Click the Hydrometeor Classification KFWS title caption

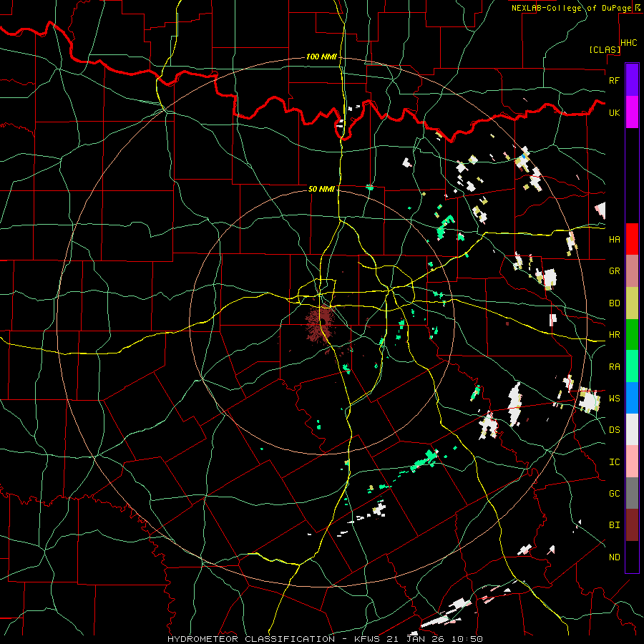[325, 639]
